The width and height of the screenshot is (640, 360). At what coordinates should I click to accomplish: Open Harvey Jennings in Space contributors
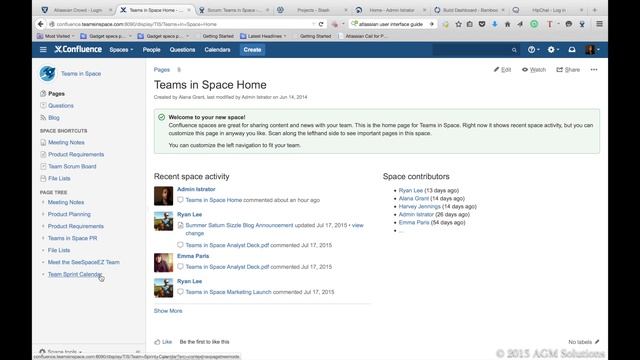(419, 207)
